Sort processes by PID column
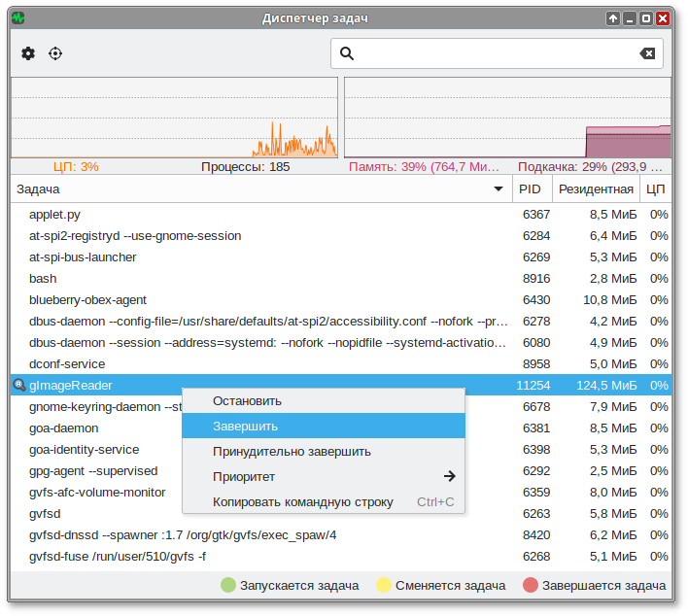688x616 pixels. pyautogui.click(x=531, y=189)
